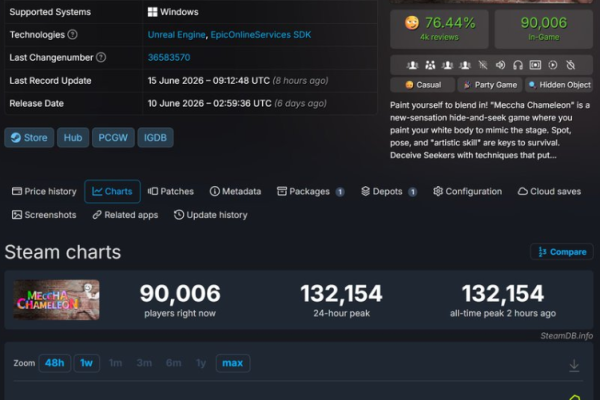
Task: Click the 132,154 24-hour peak figure
Action: click(x=341, y=294)
